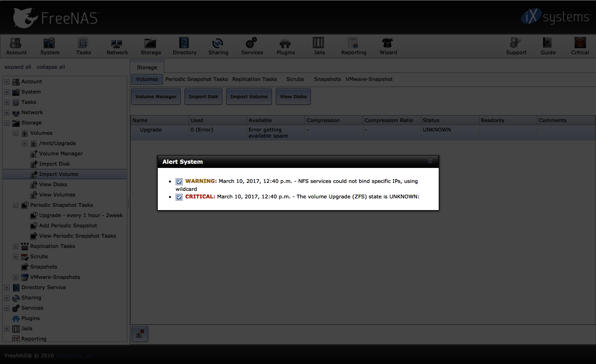Click the View Disks button
The height and width of the screenshot is (364, 596).
tap(293, 96)
